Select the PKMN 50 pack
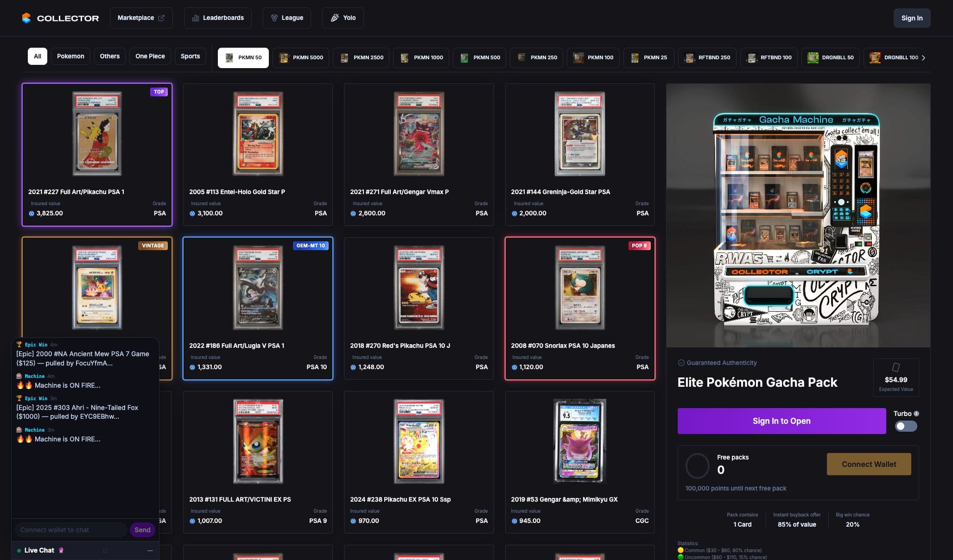Image resolution: width=953 pixels, height=560 pixels. [243, 57]
